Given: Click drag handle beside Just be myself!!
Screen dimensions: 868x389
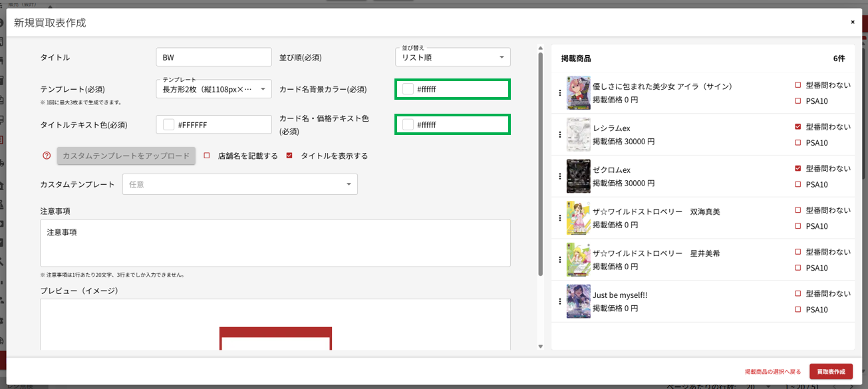Looking at the screenshot, I should (x=560, y=301).
